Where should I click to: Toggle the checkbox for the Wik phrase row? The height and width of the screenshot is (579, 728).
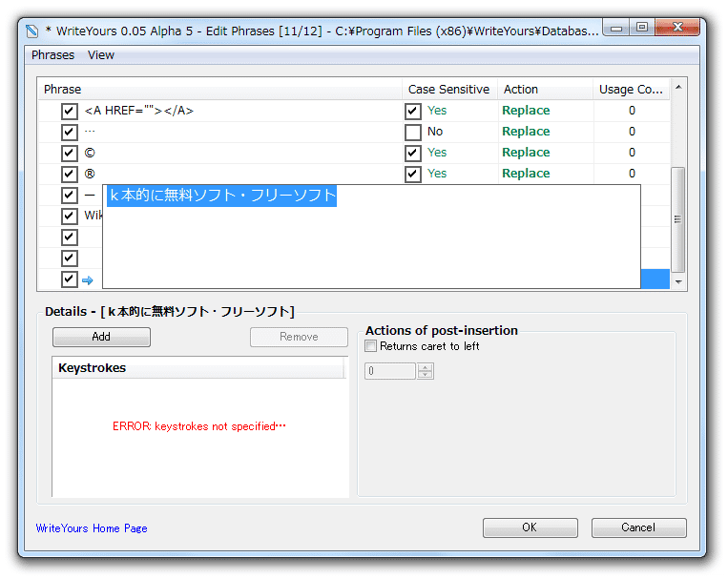pyautogui.click(x=70, y=216)
